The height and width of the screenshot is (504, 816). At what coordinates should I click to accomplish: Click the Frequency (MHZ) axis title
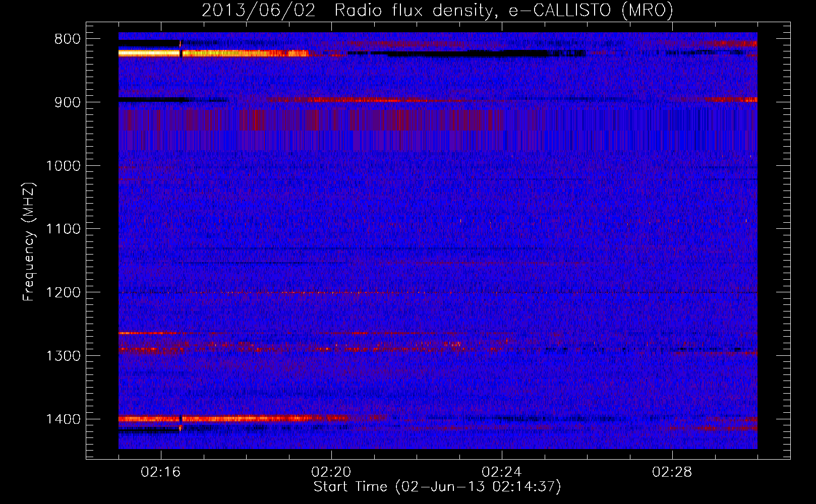coord(29,241)
